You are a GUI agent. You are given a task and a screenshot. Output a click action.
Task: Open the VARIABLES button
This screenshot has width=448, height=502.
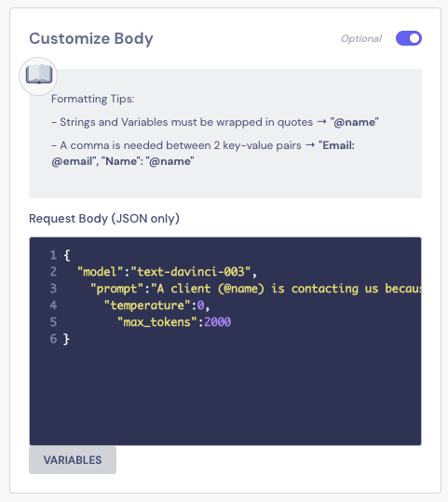pyautogui.click(x=73, y=460)
